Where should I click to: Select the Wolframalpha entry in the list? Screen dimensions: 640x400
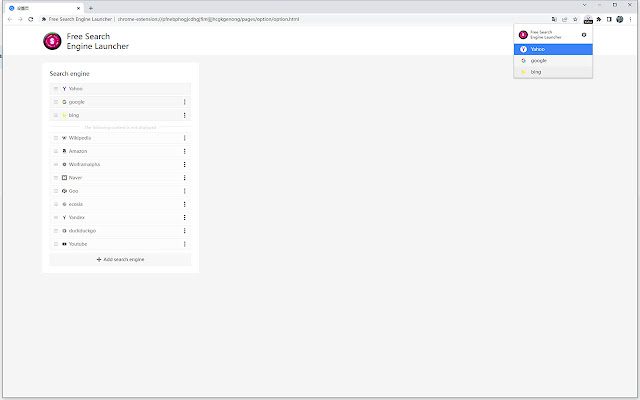(x=120, y=164)
